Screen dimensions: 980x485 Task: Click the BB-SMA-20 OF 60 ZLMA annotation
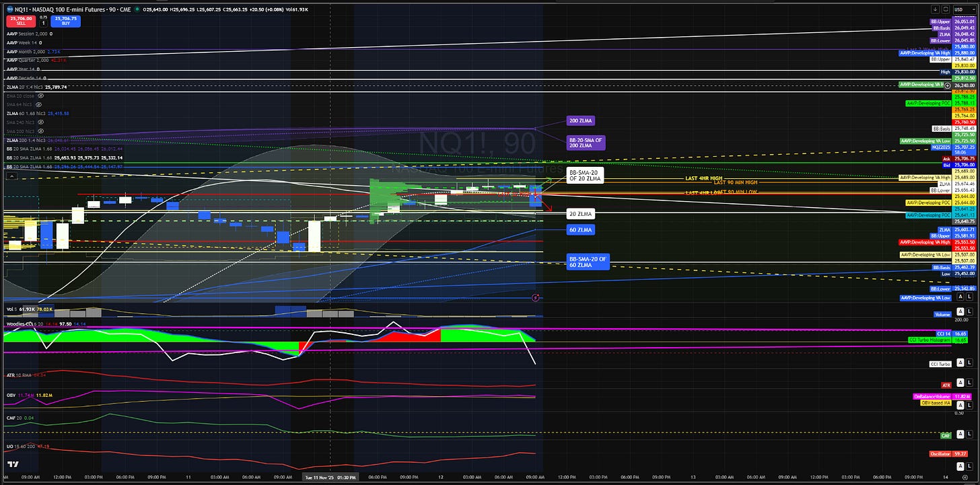pyautogui.click(x=587, y=262)
